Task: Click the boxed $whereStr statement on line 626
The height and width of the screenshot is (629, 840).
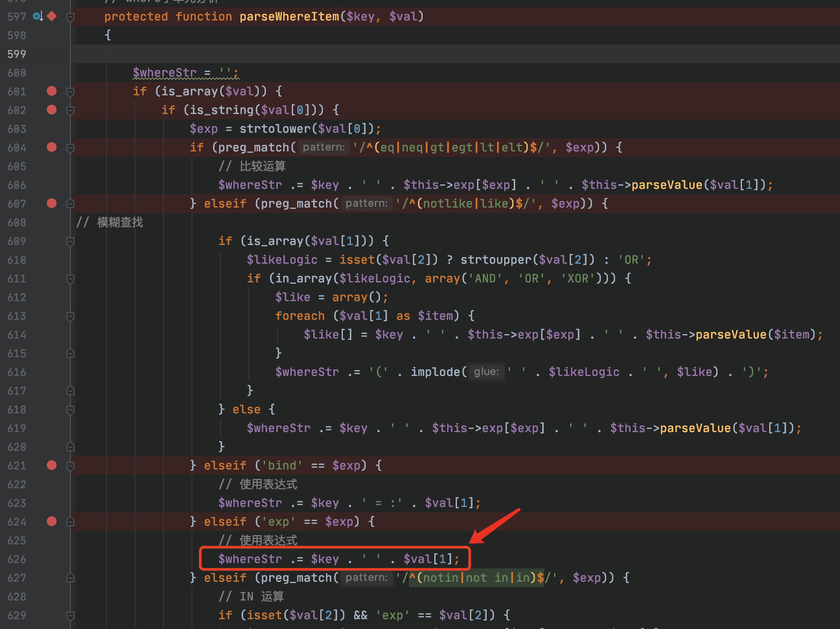Action: click(x=335, y=559)
